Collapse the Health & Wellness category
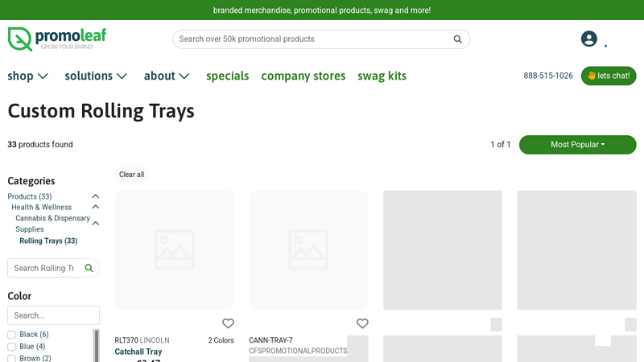This screenshot has width=644, height=362. point(95,208)
